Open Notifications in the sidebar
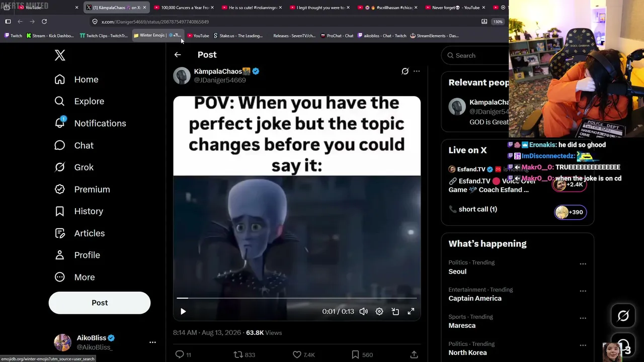Image resolution: width=644 pixels, height=362 pixels. point(90,123)
